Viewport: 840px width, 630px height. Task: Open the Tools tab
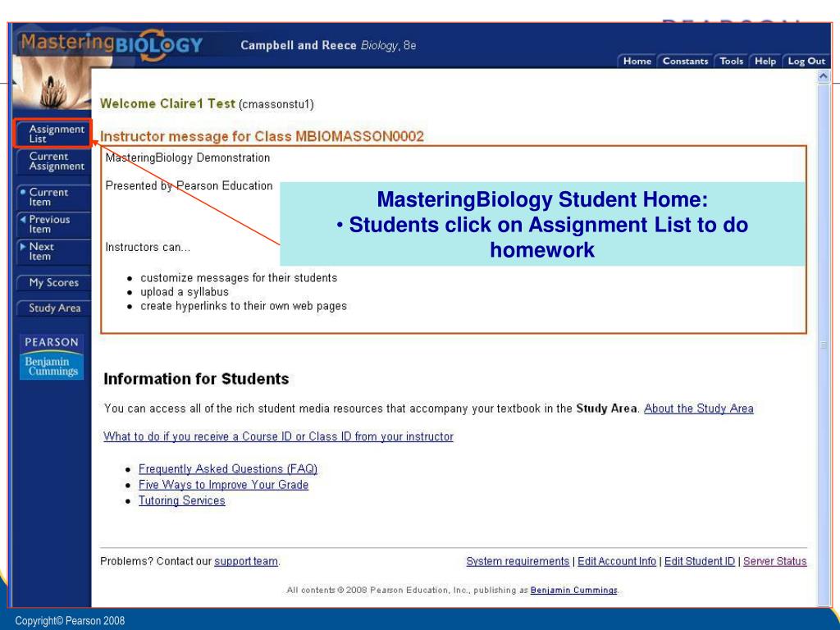tap(731, 61)
